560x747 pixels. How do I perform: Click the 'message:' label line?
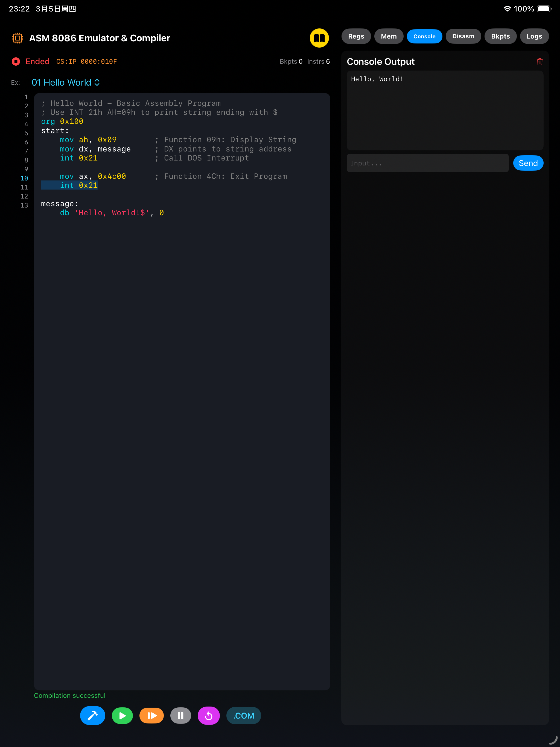click(x=60, y=204)
